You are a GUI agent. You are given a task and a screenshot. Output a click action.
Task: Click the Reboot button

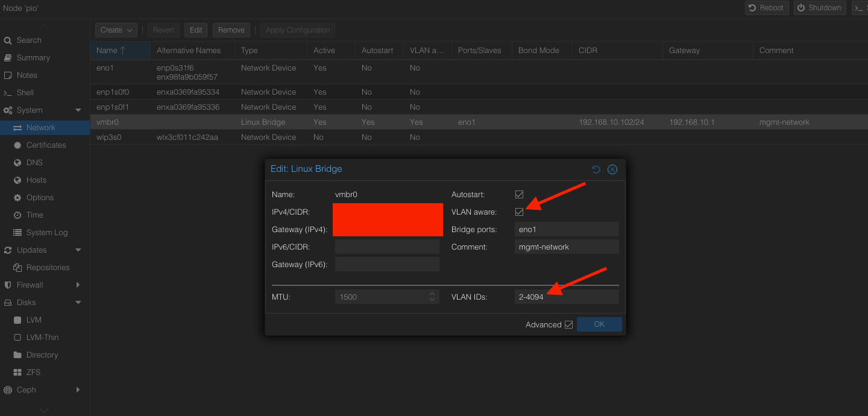click(x=766, y=8)
